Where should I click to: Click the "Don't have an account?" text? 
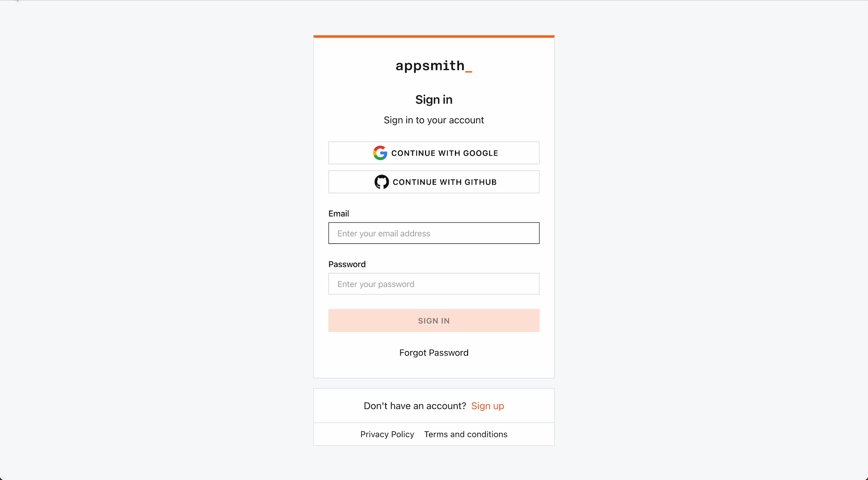(x=414, y=406)
